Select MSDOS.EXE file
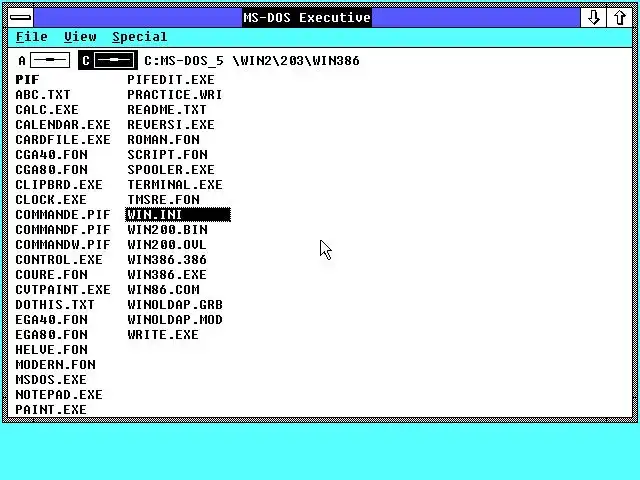 51,380
